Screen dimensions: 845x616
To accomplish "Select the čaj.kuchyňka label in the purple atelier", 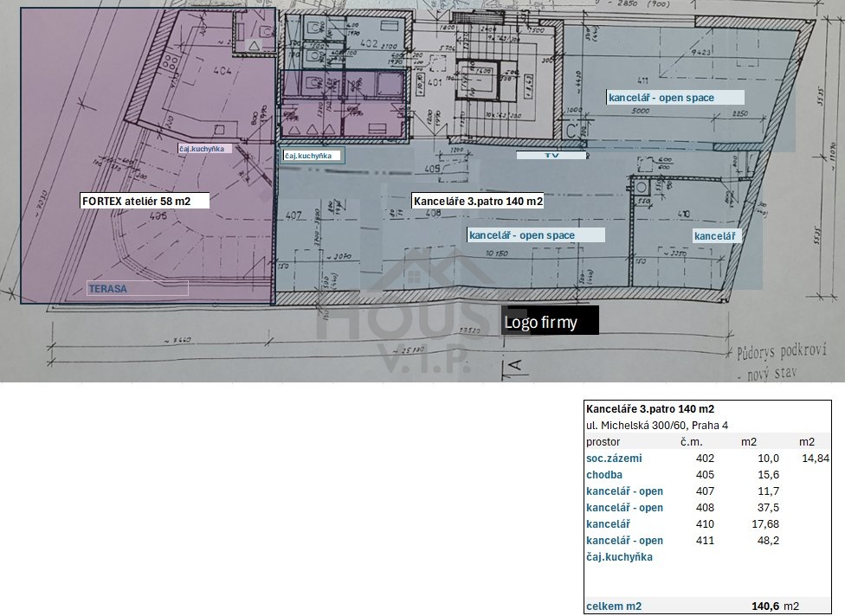I will [x=204, y=149].
